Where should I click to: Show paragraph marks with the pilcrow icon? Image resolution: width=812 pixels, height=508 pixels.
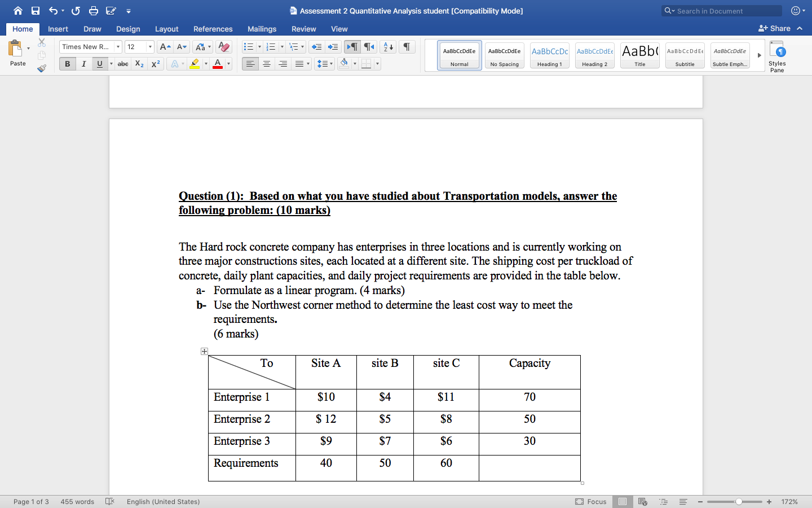406,47
